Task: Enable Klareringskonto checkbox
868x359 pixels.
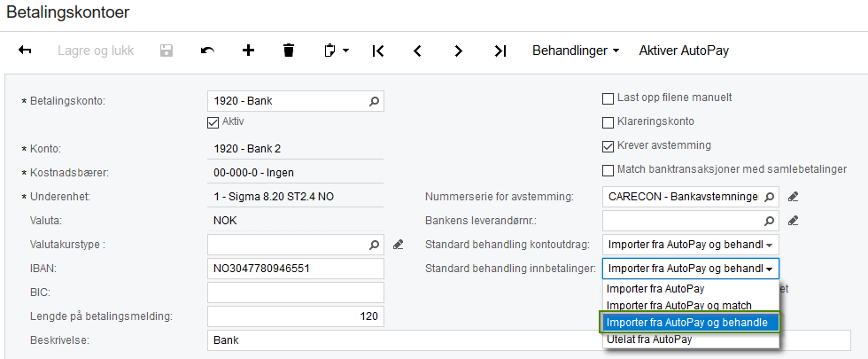Action: (x=608, y=122)
